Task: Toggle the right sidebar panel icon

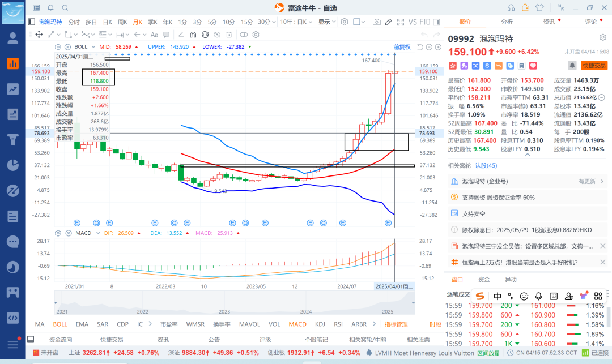Action: [x=436, y=22]
